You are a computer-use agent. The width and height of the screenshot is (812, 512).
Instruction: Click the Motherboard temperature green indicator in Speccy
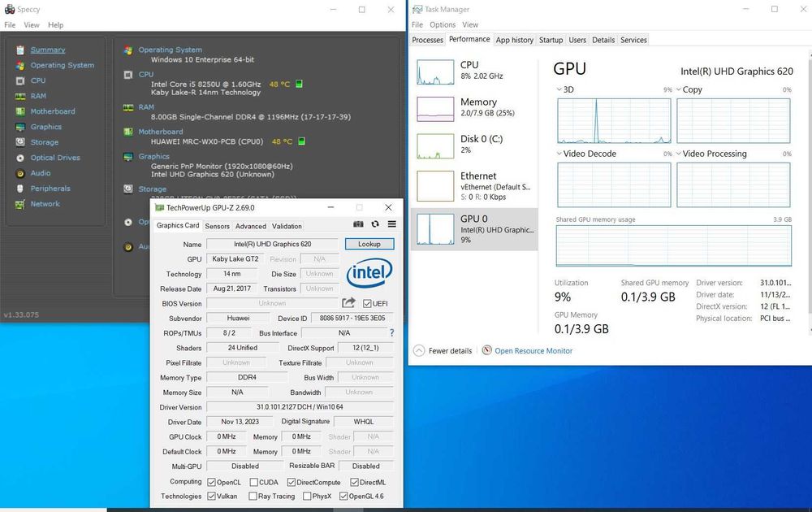click(301, 141)
